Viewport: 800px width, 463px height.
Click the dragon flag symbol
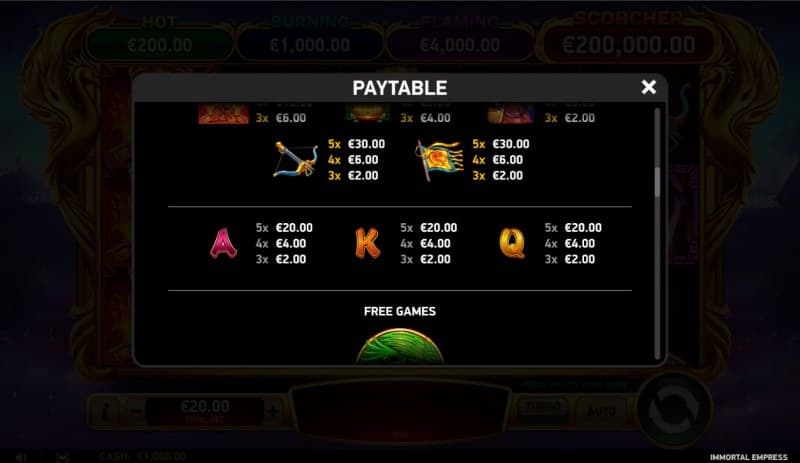point(439,160)
